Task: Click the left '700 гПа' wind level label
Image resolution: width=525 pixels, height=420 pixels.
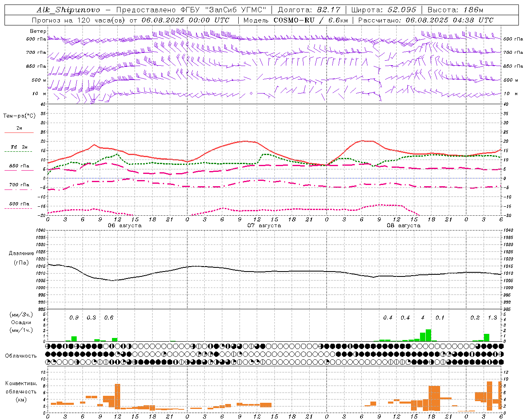Action: click(36, 52)
